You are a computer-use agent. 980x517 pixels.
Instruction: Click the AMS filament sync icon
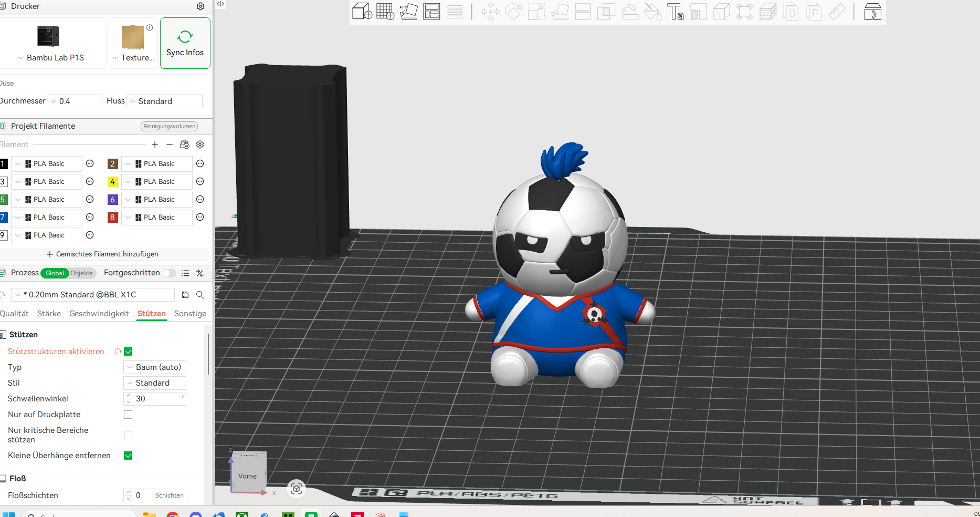[185, 144]
